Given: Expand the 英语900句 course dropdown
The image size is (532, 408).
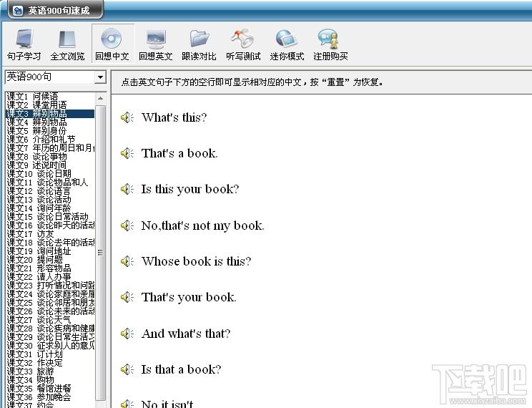Looking at the screenshot, I should point(100,77).
